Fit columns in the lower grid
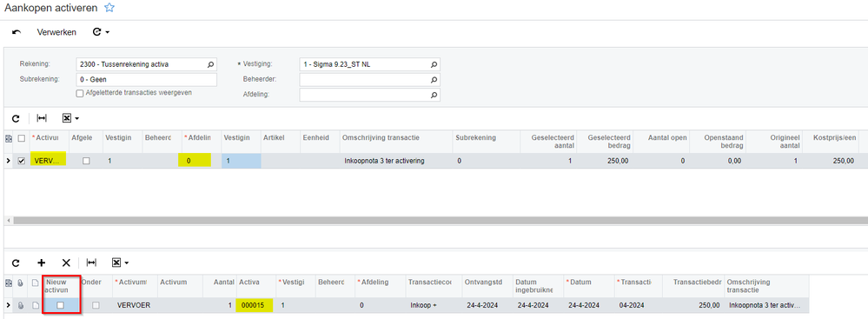Image resolution: width=868 pixels, height=319 pixels. pyautogui.click(x=92, y=263)
